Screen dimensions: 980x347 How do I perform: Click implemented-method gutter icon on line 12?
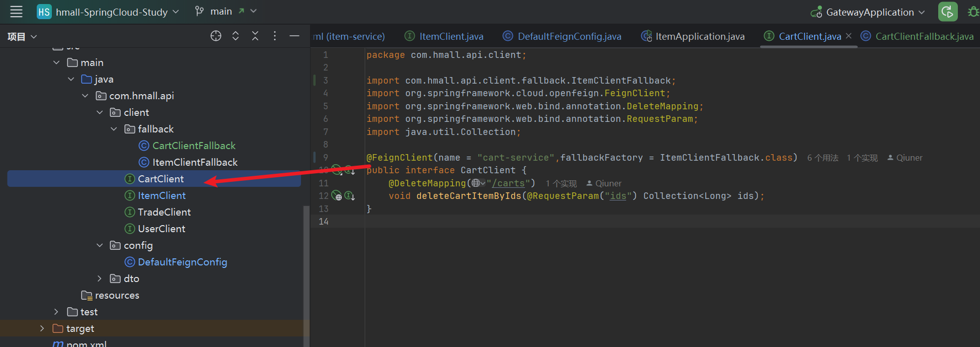point(350,196)
